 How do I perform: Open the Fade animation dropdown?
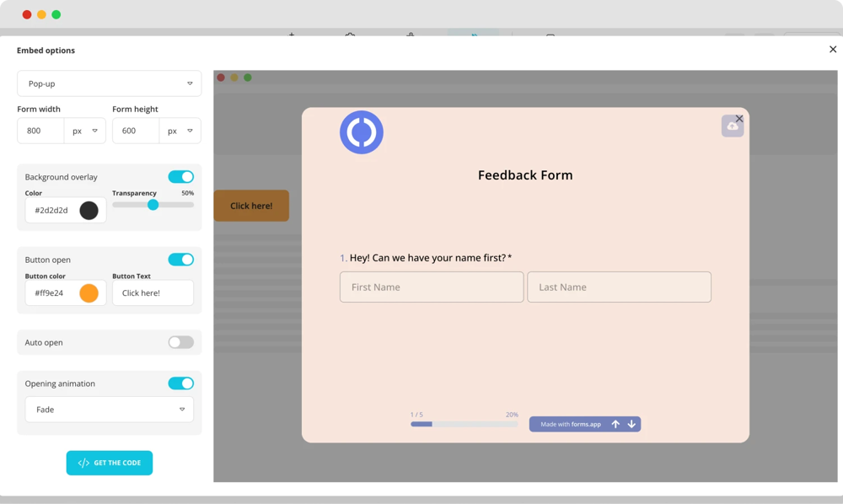coord(110,410)
